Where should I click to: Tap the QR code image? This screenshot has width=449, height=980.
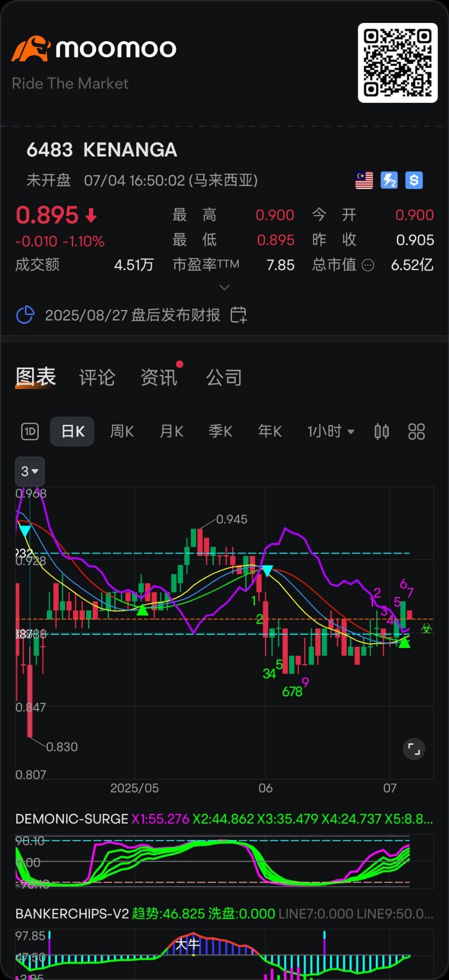(x=398, y=63)
